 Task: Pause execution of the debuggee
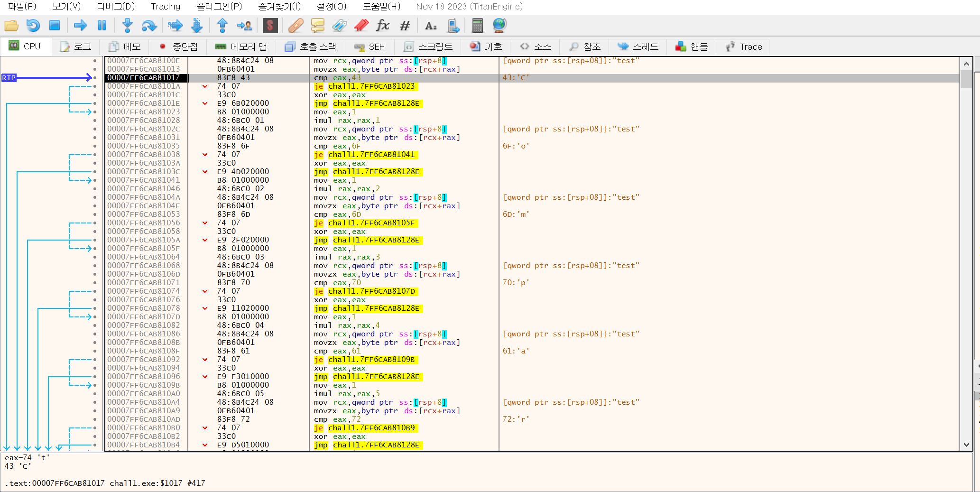102,26
